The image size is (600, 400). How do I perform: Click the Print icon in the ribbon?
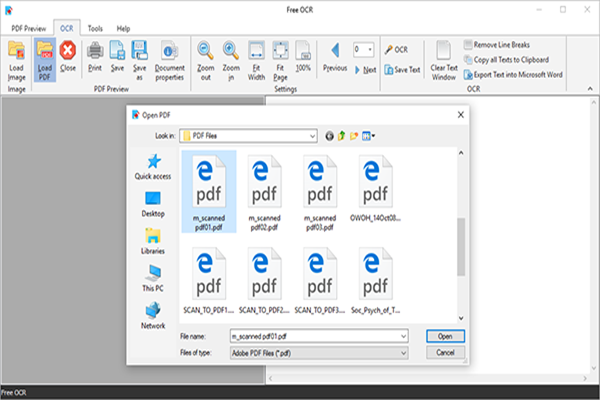(x=96, y=52)
